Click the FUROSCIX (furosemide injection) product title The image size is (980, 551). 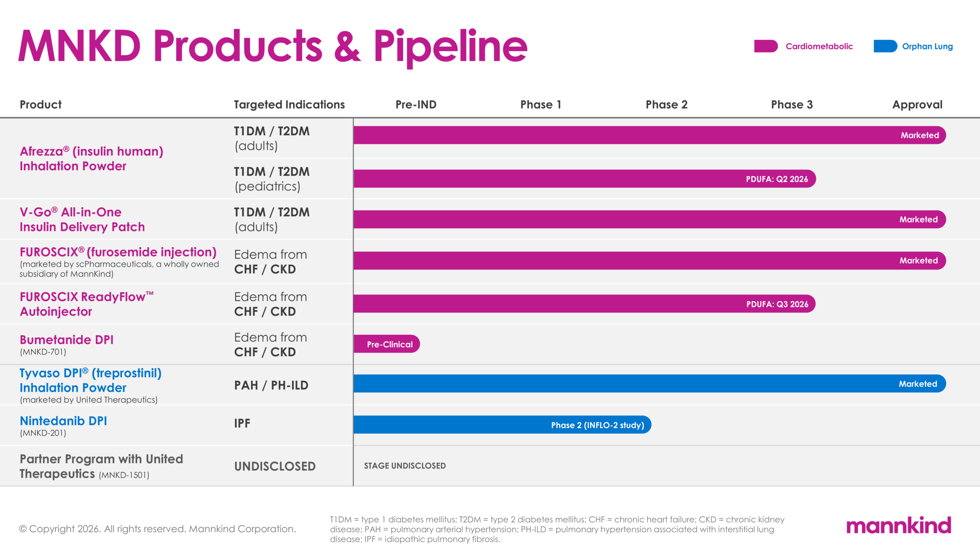pyautogui.click(x=118, y=252)
